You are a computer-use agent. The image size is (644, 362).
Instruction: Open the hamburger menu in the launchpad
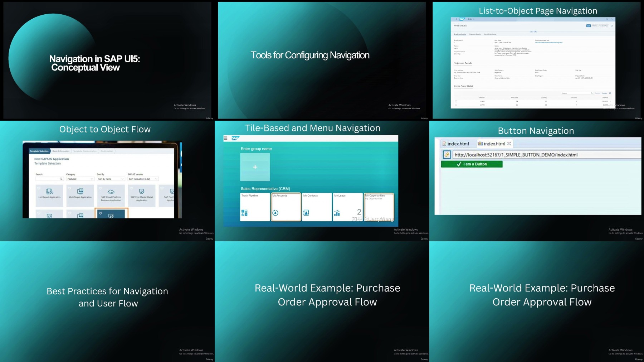point(225,138)
